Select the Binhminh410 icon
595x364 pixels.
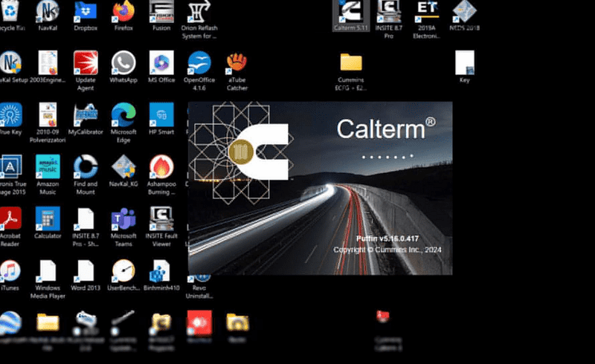coord(161,275)
